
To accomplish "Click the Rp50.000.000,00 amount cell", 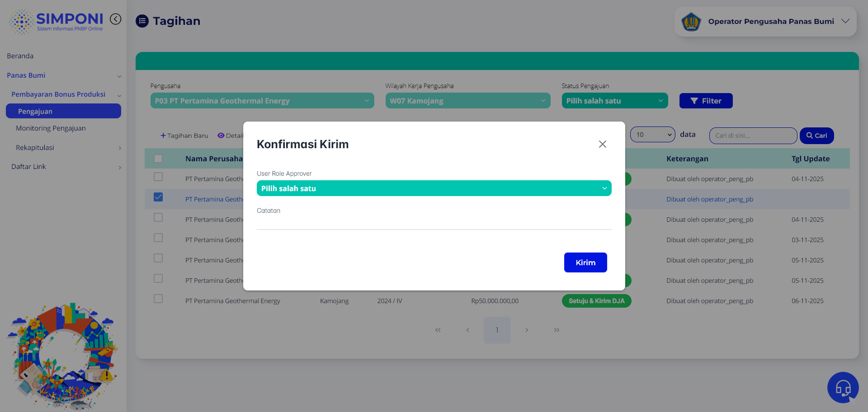I will (495, 301).
